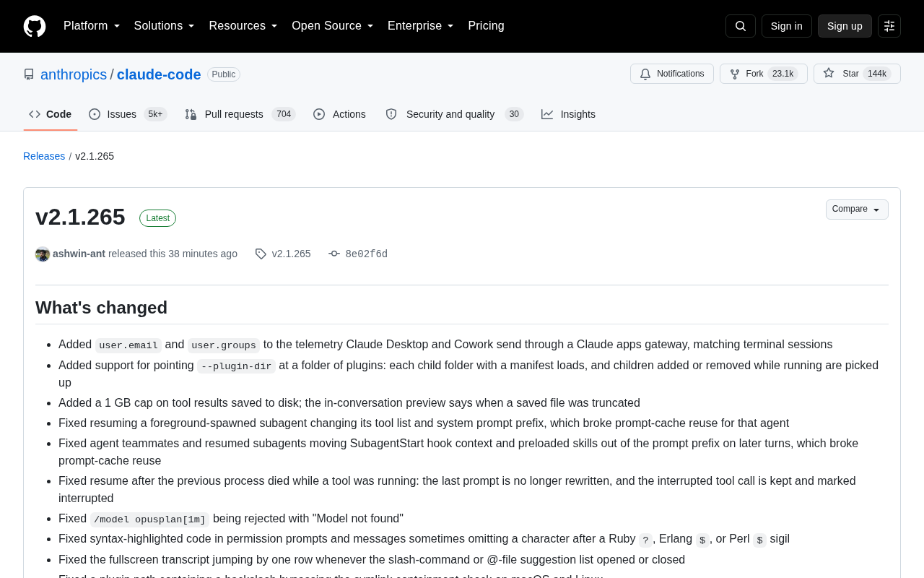This screenshot has height=578, width=924.
Task: Click the Issues count badge 5k+
Action: [155, 114]
